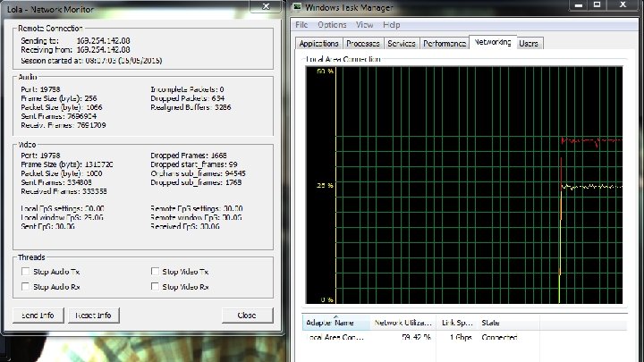Open the File menu in Task Manager
Viewport: 644px width, 362px height.
tap(301, 25)
